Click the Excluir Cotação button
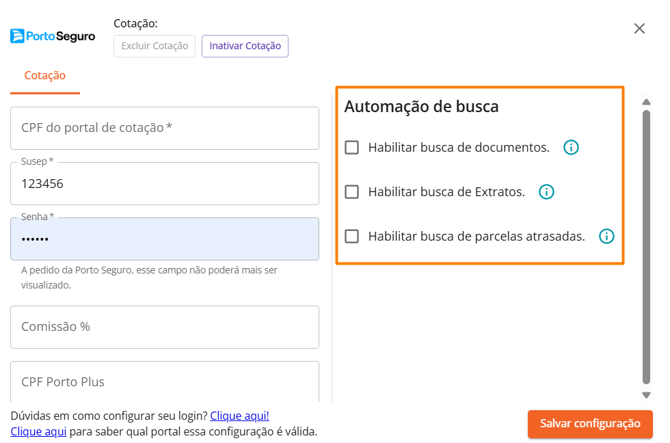Screen dimensions: 670x443 (x=154, y=46)
